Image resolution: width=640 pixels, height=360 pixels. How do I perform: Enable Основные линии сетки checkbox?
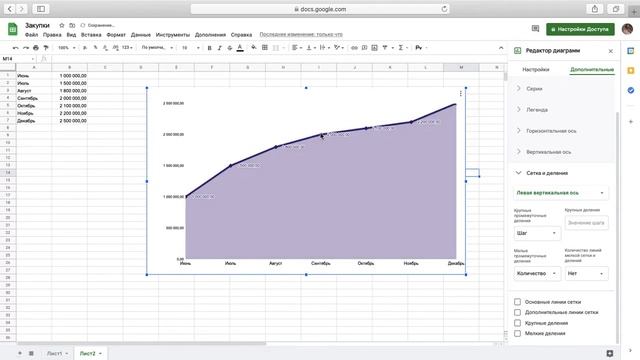[518, 302]
